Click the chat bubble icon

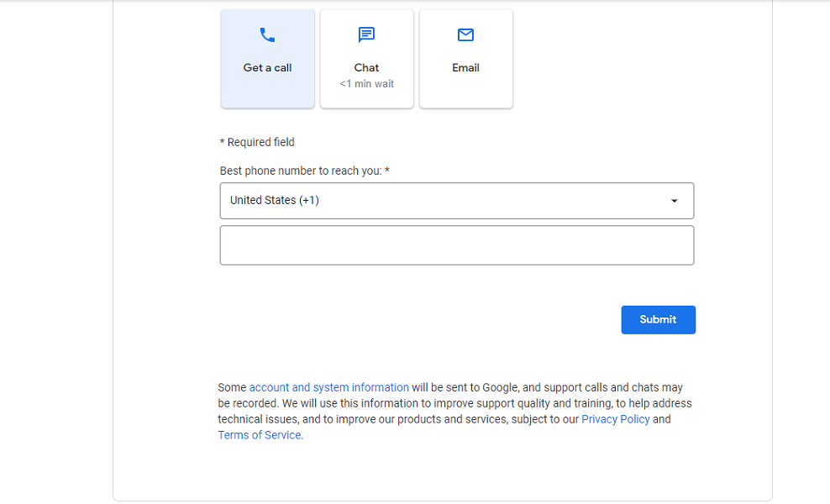366,34
